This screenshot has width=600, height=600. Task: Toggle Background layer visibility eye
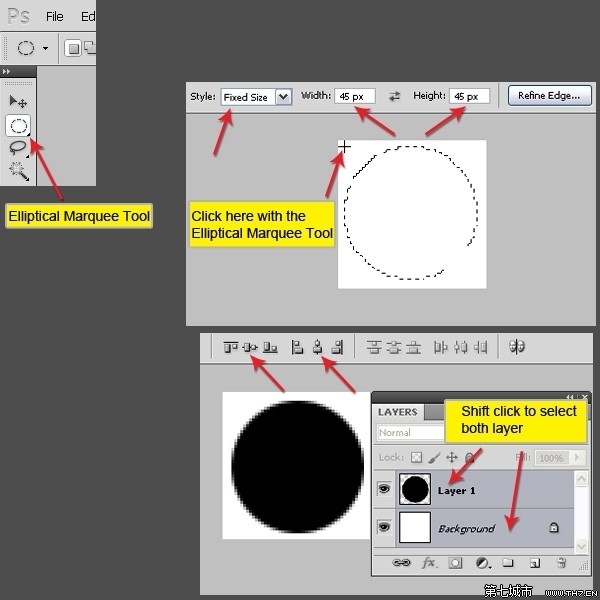click(383, 528)
